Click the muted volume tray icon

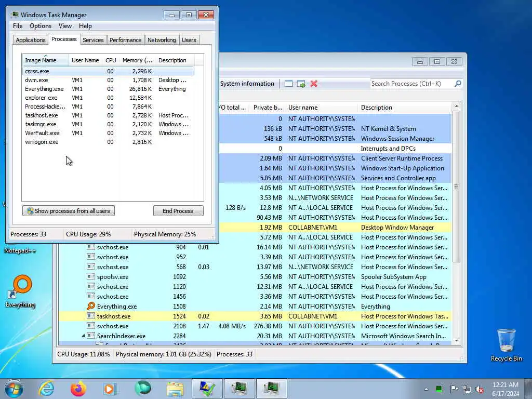[x=480, y=389]
